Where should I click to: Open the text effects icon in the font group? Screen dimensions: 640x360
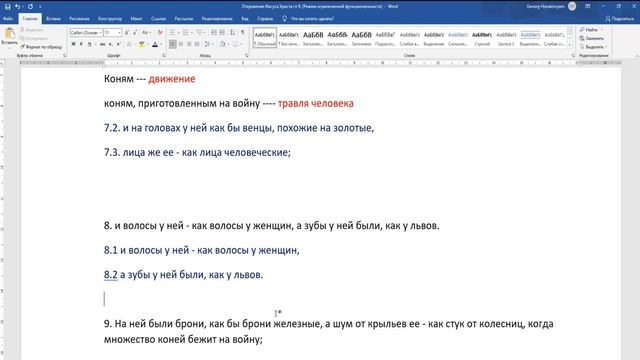click(x=129, y=44)
